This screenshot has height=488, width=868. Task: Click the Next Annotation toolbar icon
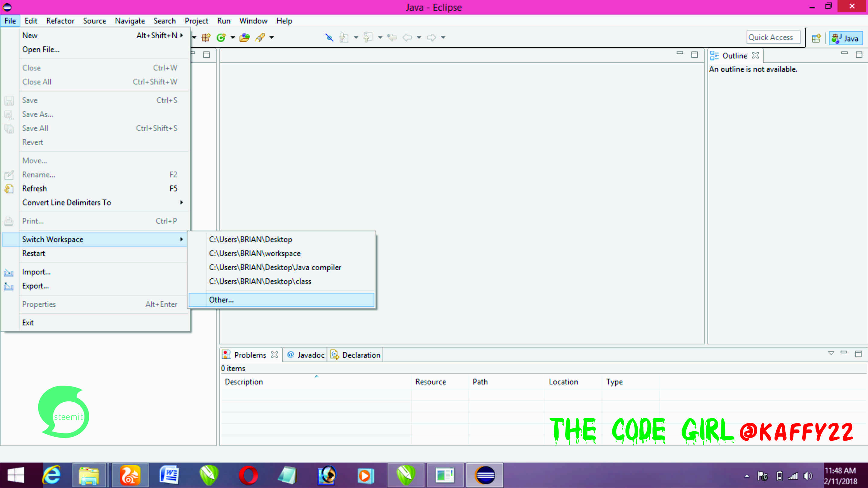344,37
